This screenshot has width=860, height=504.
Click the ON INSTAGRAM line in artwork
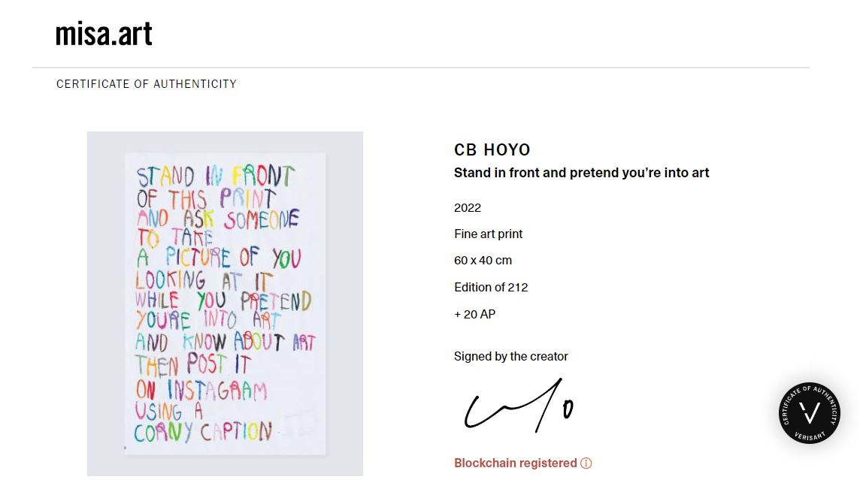pyautogui.click(x=201, y=391)
